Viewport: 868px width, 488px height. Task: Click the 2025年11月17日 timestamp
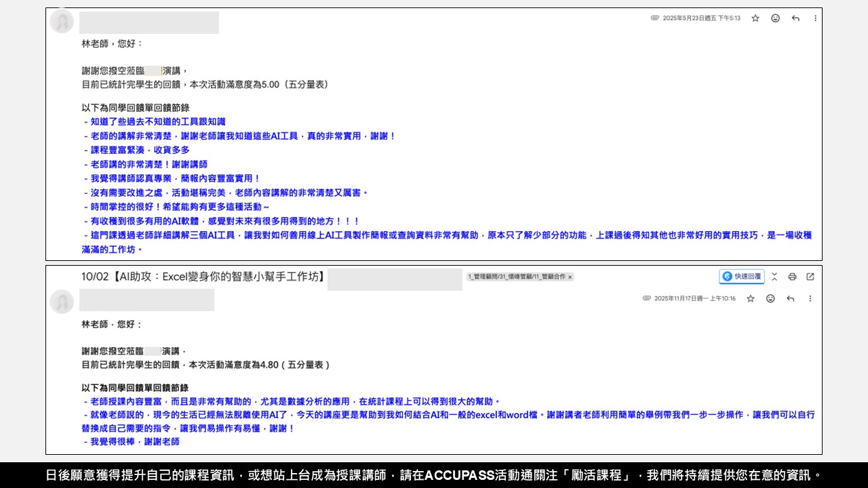[x=694, y=298]
